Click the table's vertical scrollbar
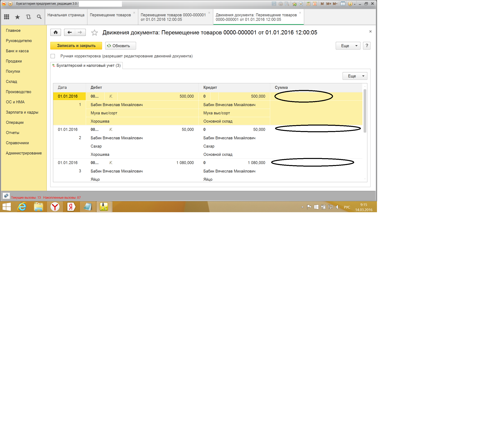Screen dimensions: 482x448 click(365, 111)
